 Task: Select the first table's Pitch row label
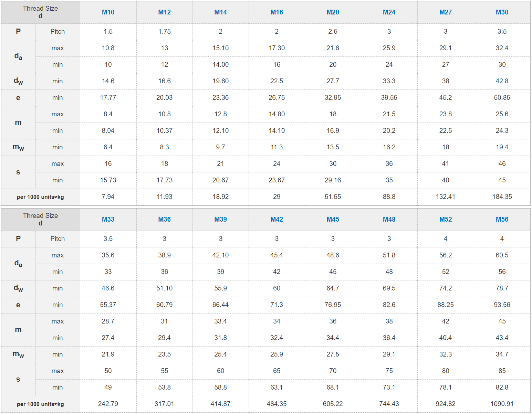click(x=58, y=32)
